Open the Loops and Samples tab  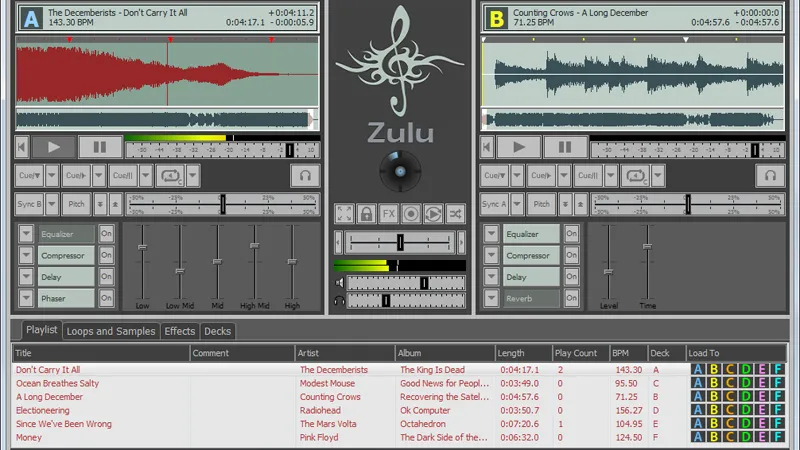coord(111,331)
